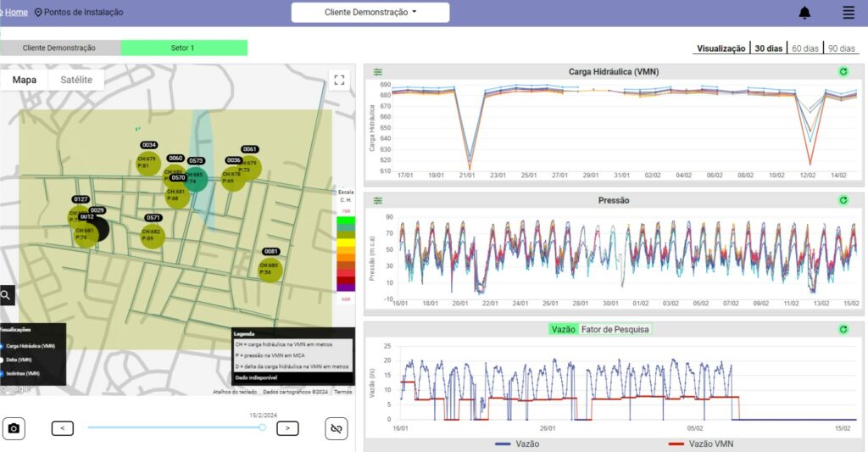868x452 pixels.
Task: Select map sensor label 0012
Action: 87,217
